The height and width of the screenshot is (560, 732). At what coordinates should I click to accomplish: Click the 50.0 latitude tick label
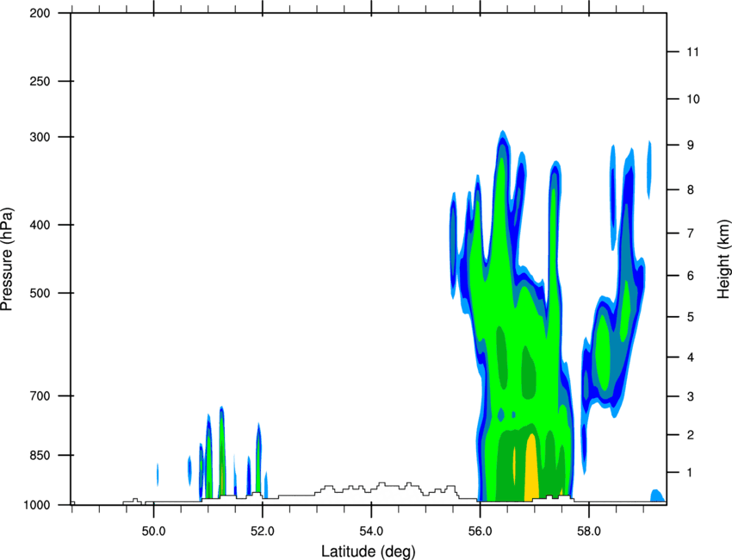click(x=153, y=532)
